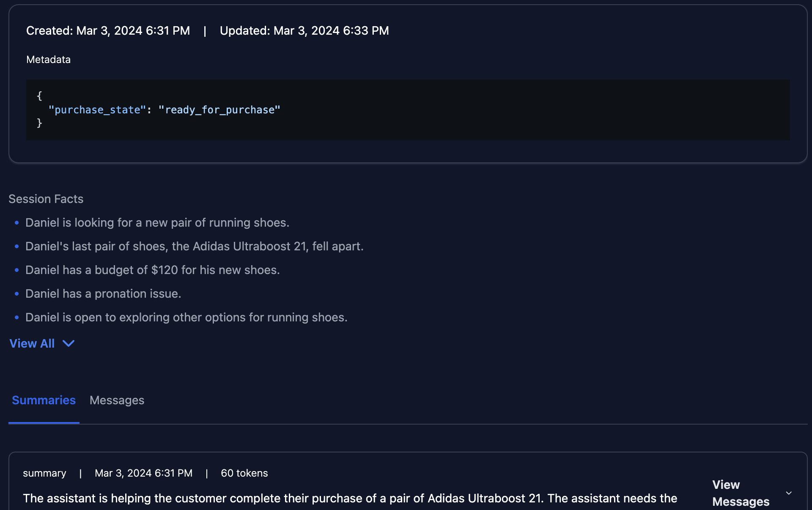This screenshot has height=510, width=812.
Task: Select the Summaries tab
Action: coord(44,400)
